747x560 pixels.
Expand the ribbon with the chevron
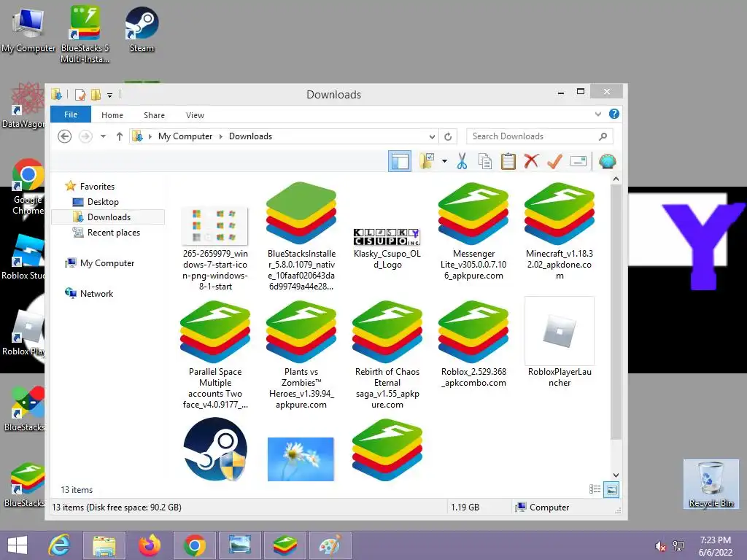pyautogui.click(x=598, y=114)
